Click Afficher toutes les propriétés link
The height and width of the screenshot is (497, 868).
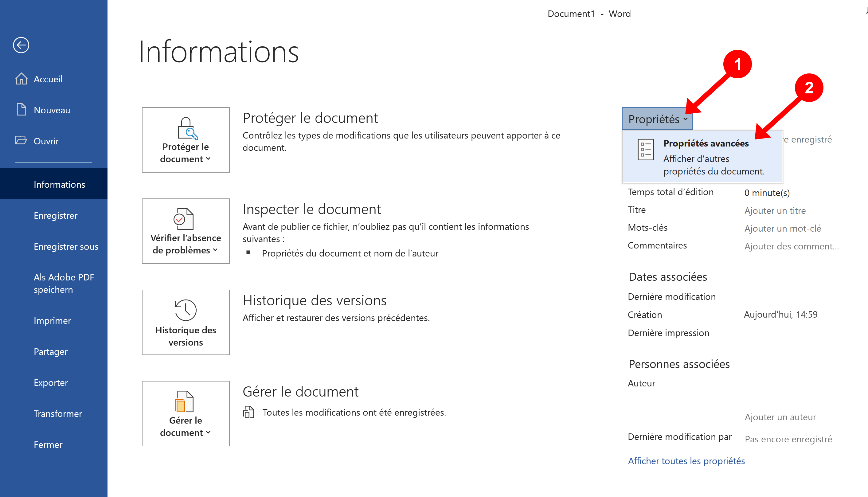[x=686, y=461]
